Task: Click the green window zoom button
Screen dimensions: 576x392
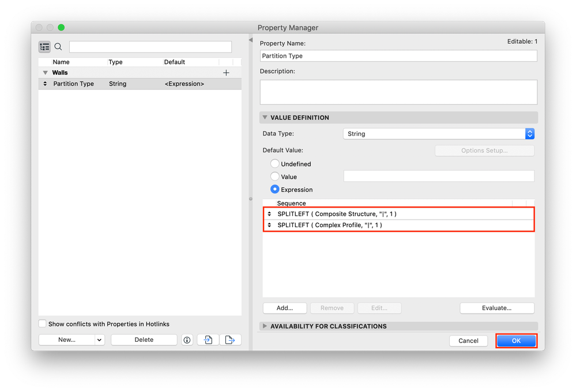Action: [x=61, y=28]
